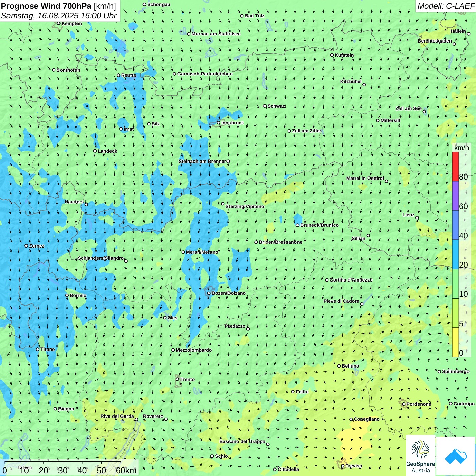The width and height of the screenshot is (476, 476).
Task: Click the Schlanders/Silandro label
Action: pyautogui.click(x=101, y=258)
